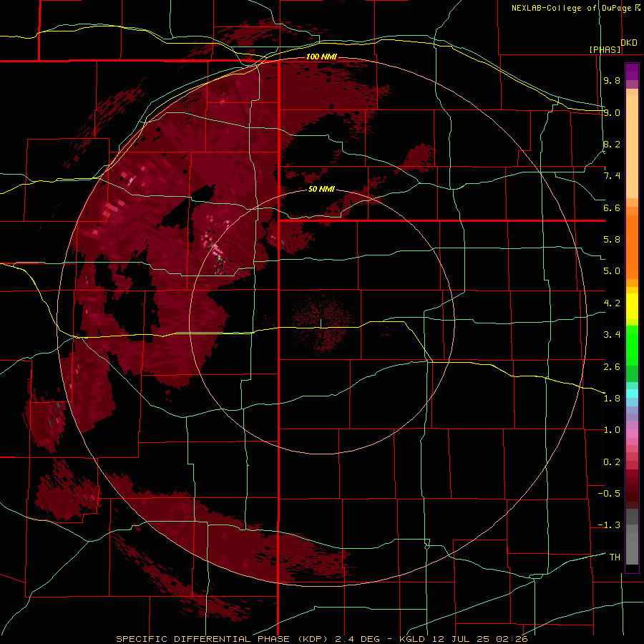Click the 6.6 value on color scale

612,208
